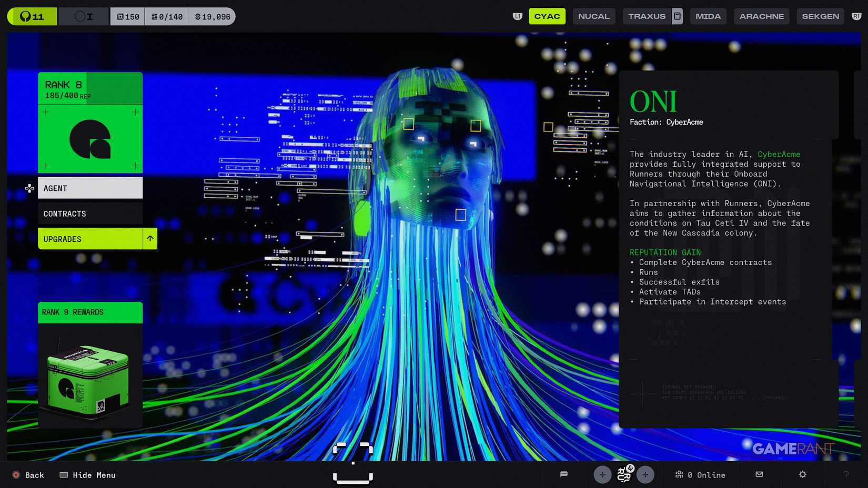This screenshot has width=868, height=488.
Task: Switch to the NUCAL faction tab
Action: pyautogui.click(x=594, y=16)
